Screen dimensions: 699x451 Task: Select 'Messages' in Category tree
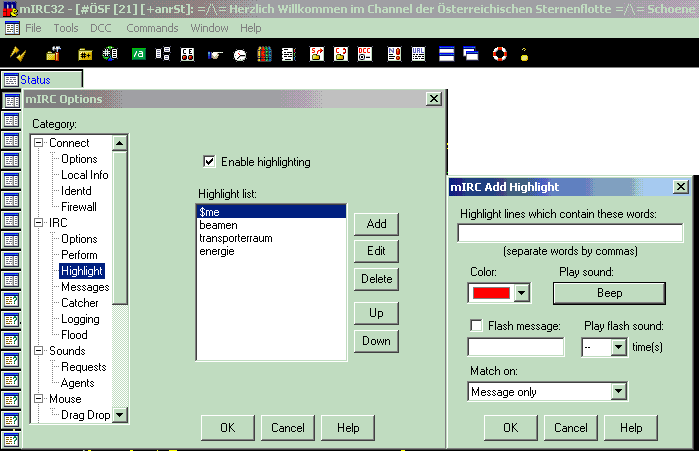tap(85, 287)
